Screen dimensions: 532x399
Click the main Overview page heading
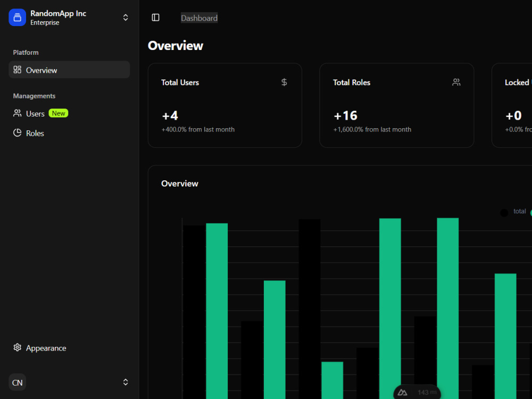[176, 46]
